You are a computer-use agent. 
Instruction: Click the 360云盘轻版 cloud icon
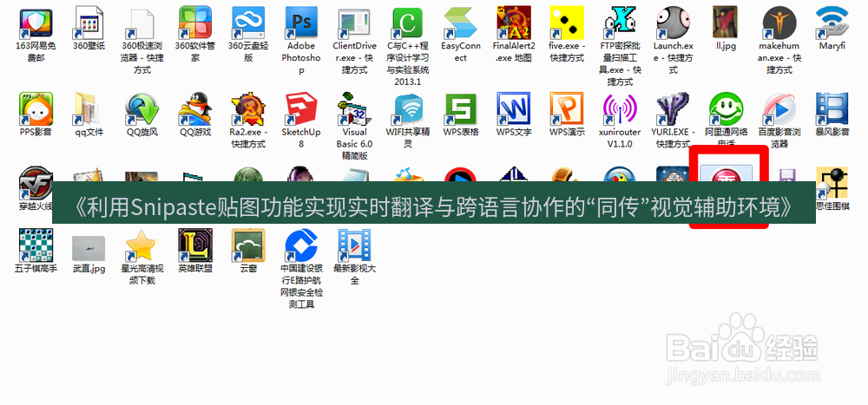(x=248, y=23)
